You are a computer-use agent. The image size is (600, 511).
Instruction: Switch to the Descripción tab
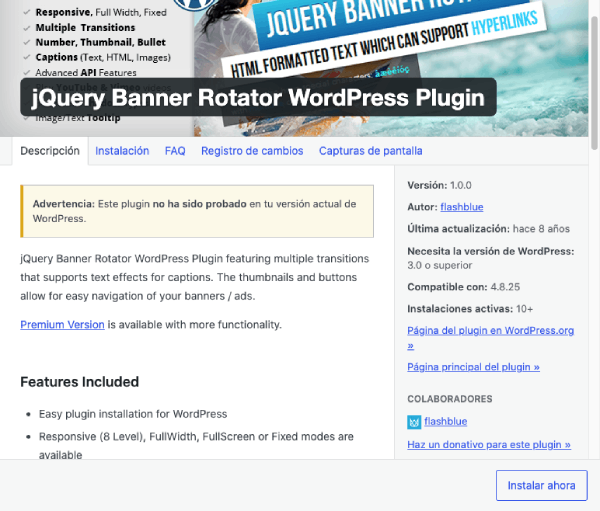(50, 151)
